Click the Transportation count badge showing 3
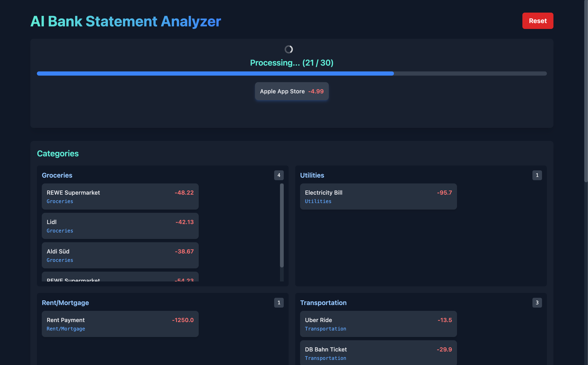 [x=537, y=302]
